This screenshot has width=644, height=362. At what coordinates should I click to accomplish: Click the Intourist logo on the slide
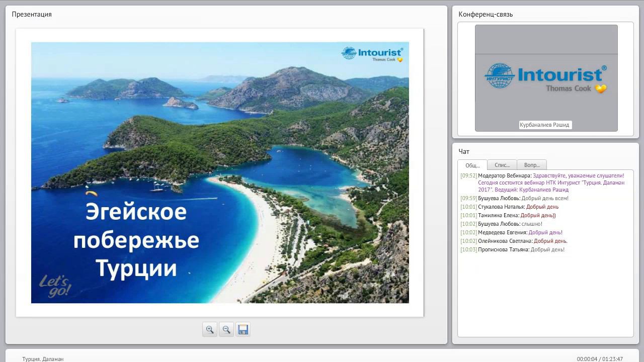(372, 53)
